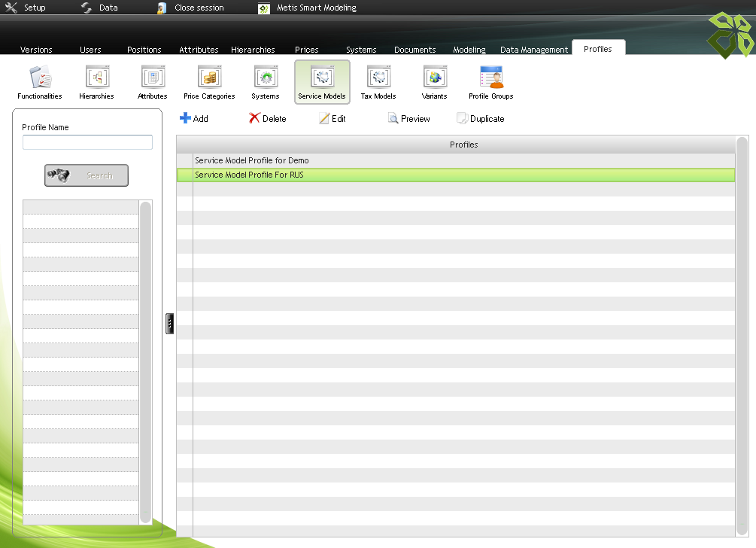Click the Profiles column header

point(463,145)
